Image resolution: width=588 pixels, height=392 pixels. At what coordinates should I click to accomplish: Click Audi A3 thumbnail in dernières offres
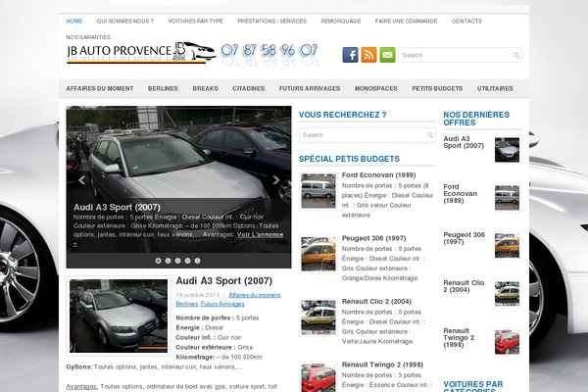pyautogui.click(x=507, y=150)
